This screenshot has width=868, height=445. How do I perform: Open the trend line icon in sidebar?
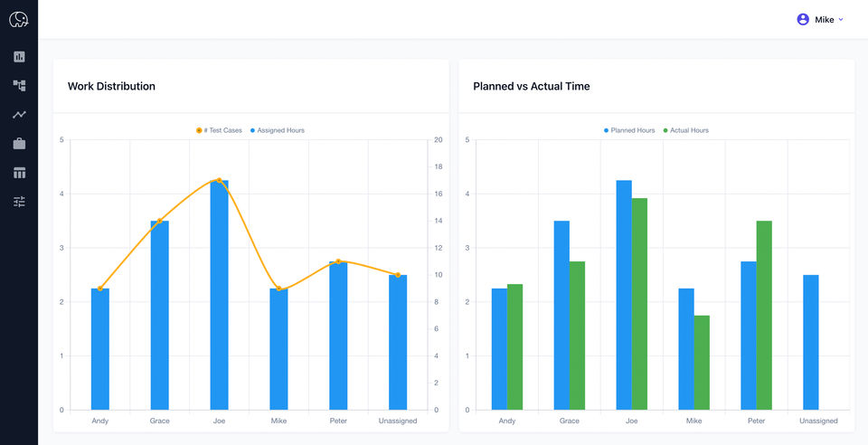pos(19,115)
